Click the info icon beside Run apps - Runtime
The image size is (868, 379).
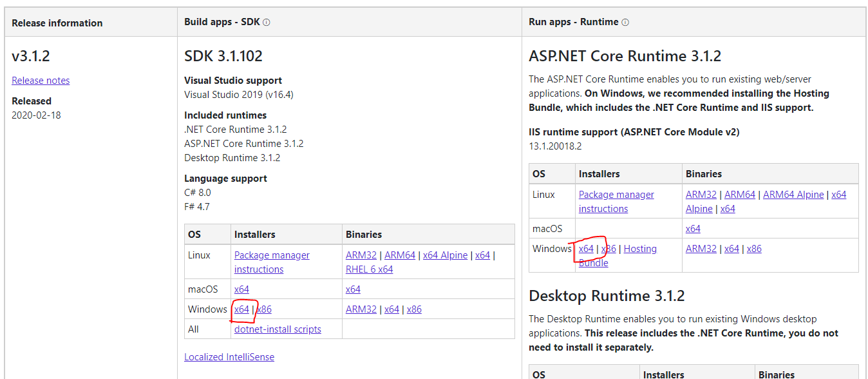[625, 22]
